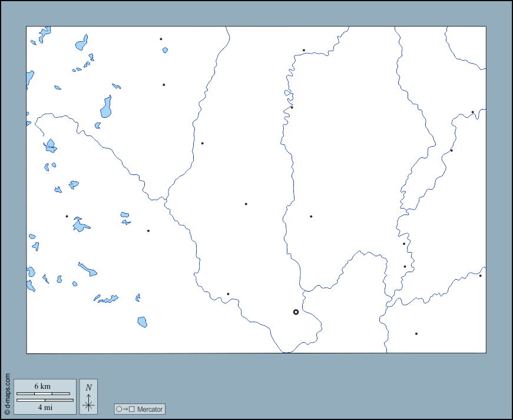Click the northeasternmost city dot by the river
513x420 pixels.
[x=472, y=112]
